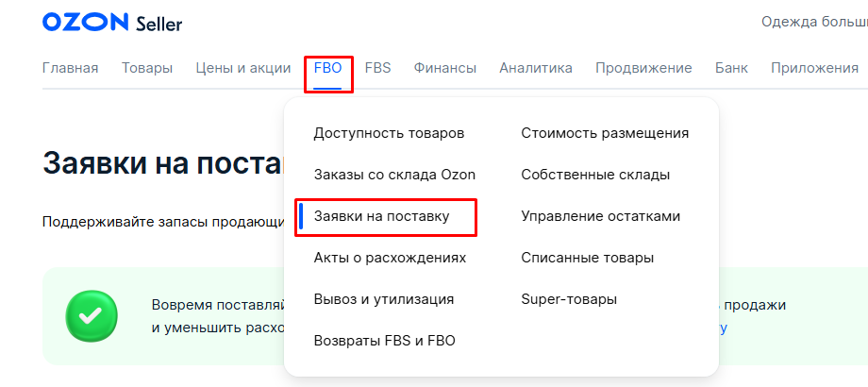Select the FBO tab

click(x=328, y=68)
